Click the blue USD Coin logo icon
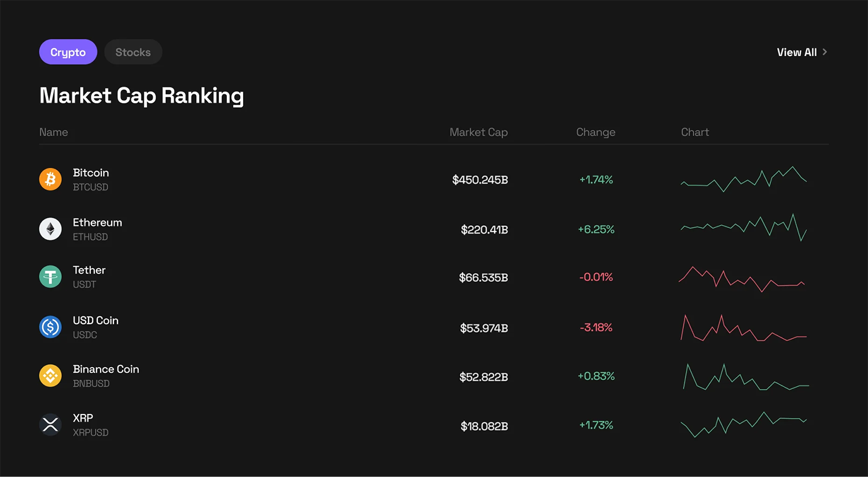The width and height of the screenshot is (868, 477). (50, 327)
